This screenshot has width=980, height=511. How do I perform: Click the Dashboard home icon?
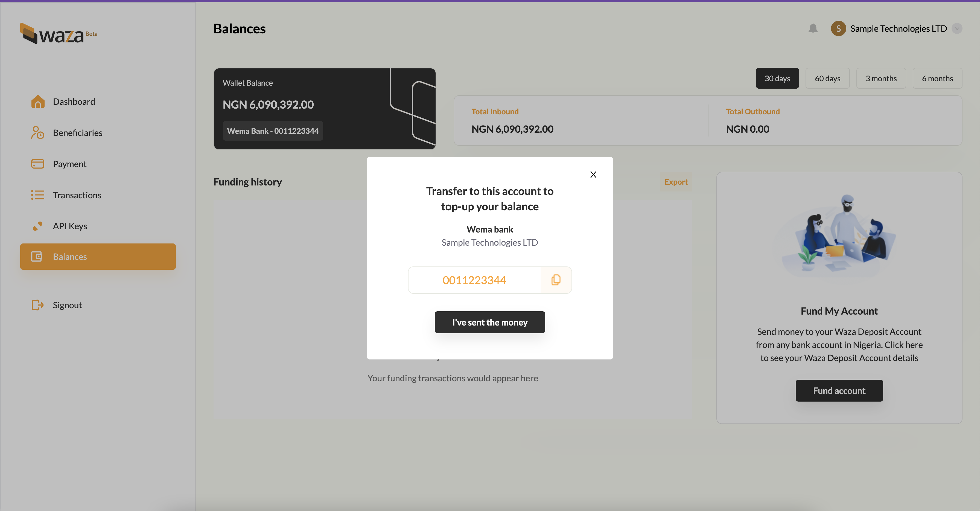click(x=38, y=101)
